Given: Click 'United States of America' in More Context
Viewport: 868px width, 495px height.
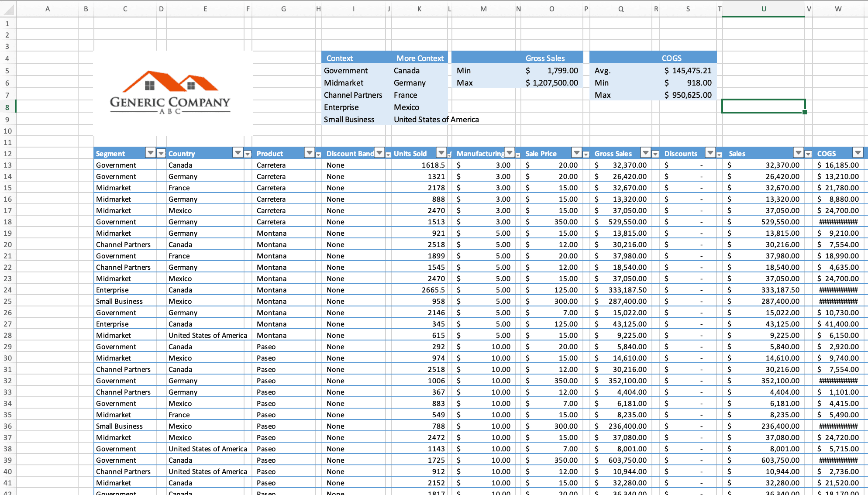Looking at the screenshot, I should point(436,119).
